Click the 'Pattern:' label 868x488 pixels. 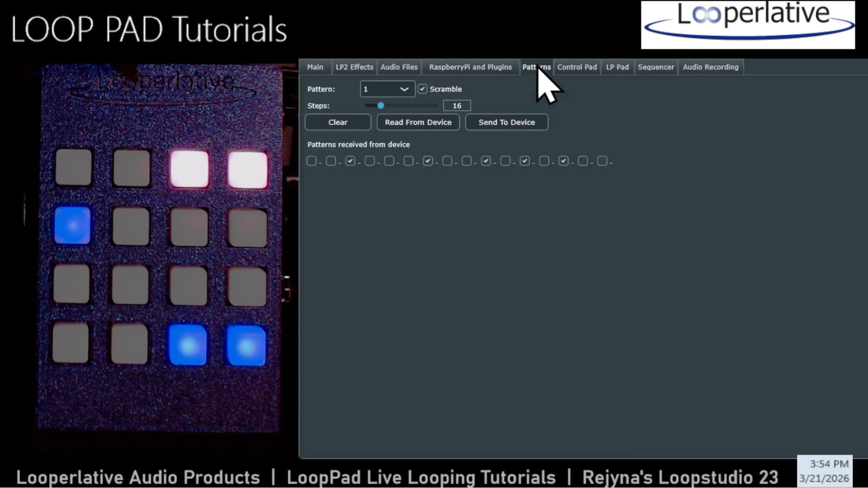click(x=321, y=89)
